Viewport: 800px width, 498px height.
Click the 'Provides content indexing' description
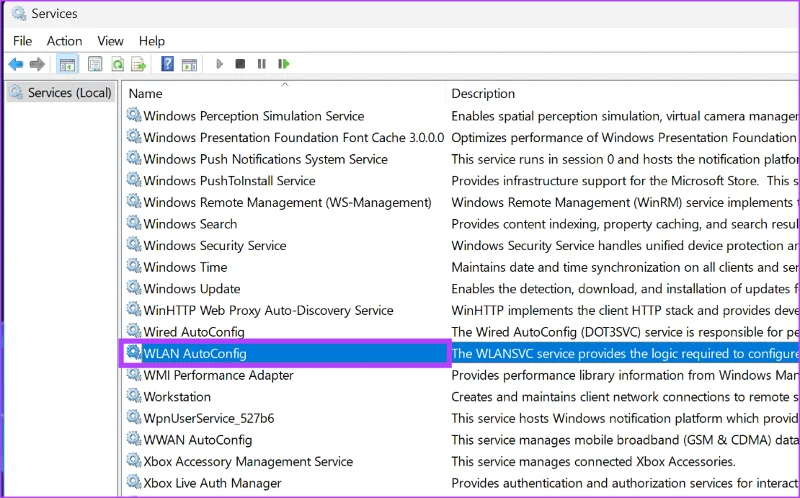pyautogui.click(x=625, y=224)
